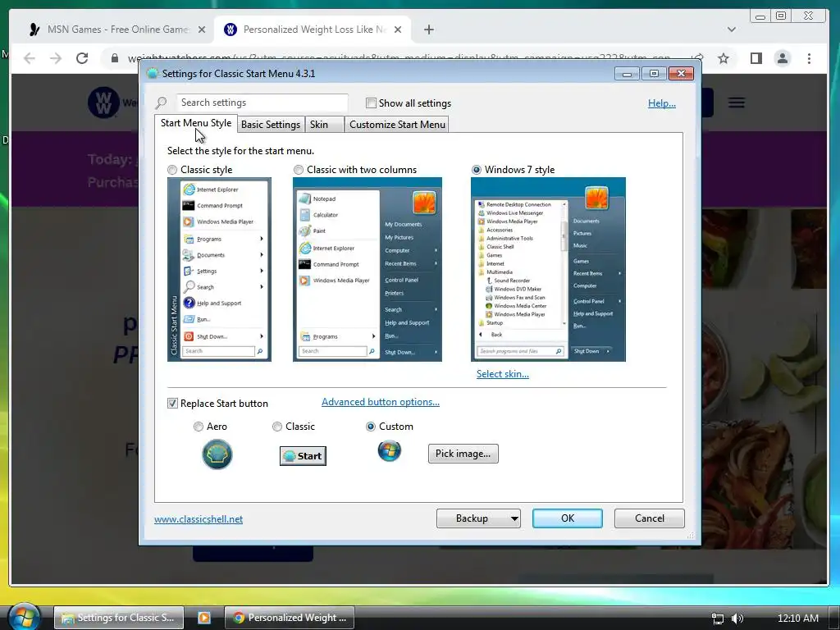
Task: Select the Windows 7 style radio
Action: (477, 170)
